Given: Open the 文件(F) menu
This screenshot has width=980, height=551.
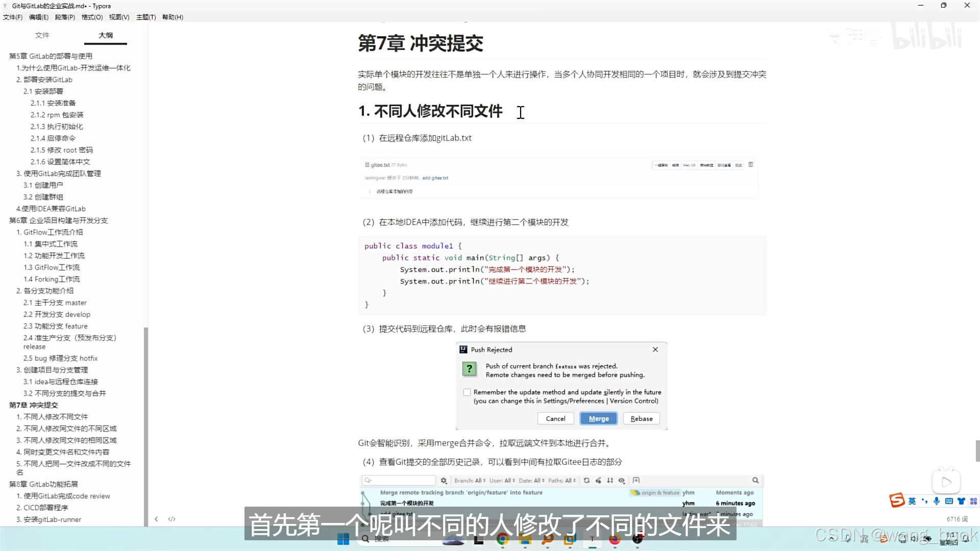Looking at the screenshot, I should tap(13, 17).
